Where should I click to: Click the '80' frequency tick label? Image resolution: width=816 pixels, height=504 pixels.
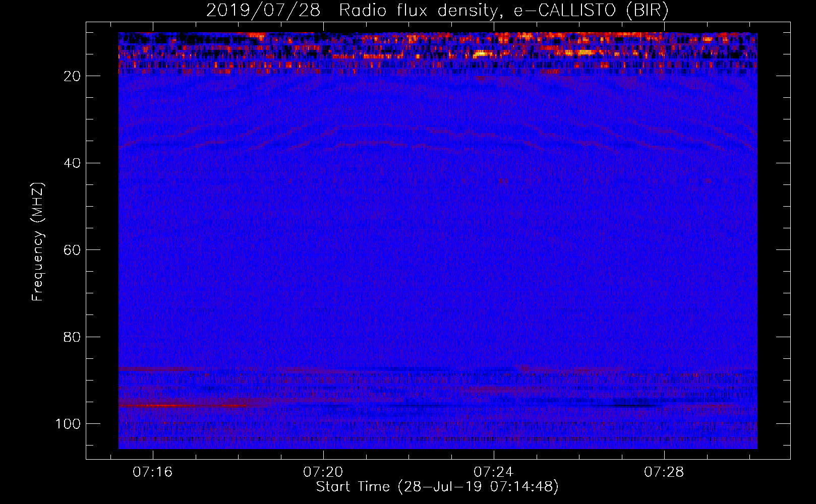pos(73,337)
